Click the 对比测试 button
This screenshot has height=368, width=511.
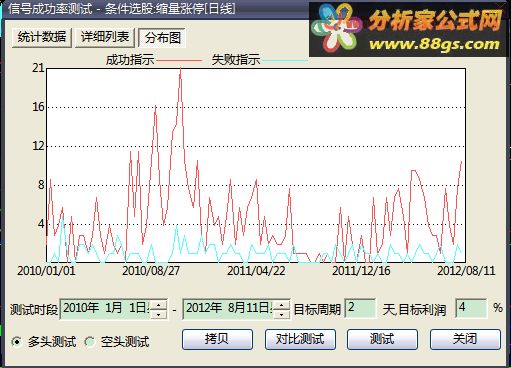point(300,339)
